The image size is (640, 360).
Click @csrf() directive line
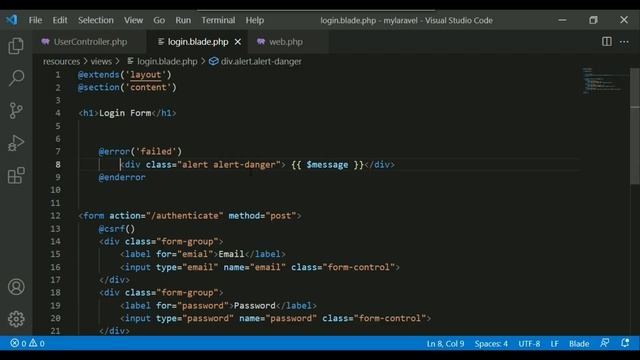click(x=117, y=229)
